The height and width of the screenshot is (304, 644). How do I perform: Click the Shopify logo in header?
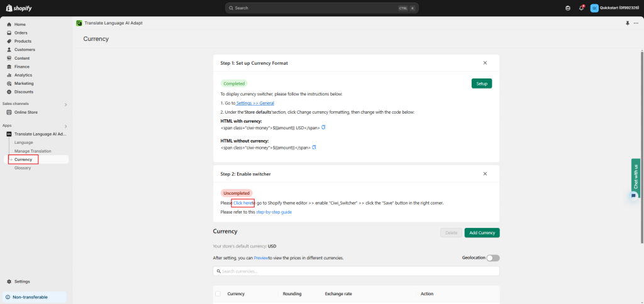(x=18, y=8)
